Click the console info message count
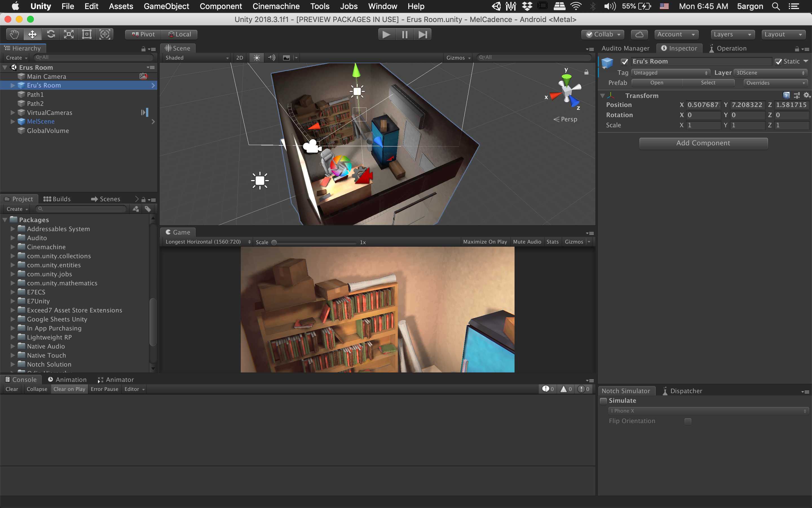The height and width of the screenshot is (508, 812). point(548,389)
